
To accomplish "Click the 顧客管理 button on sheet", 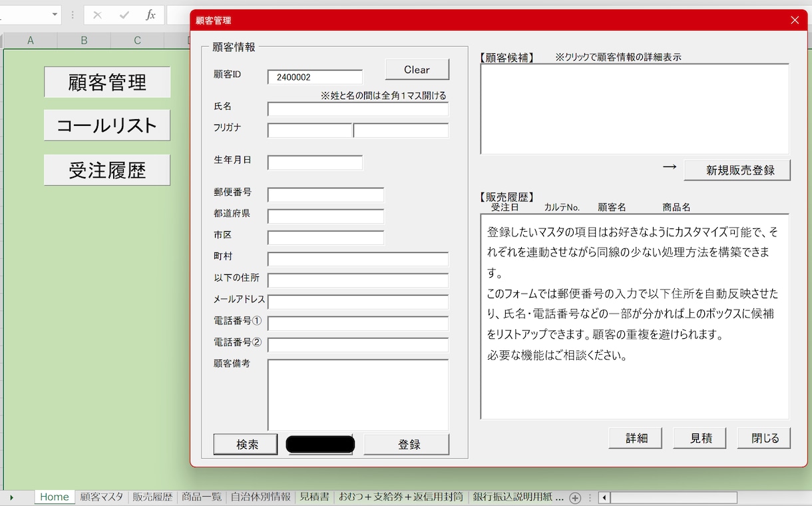I will pyautogui.click(x=107, y=82).
